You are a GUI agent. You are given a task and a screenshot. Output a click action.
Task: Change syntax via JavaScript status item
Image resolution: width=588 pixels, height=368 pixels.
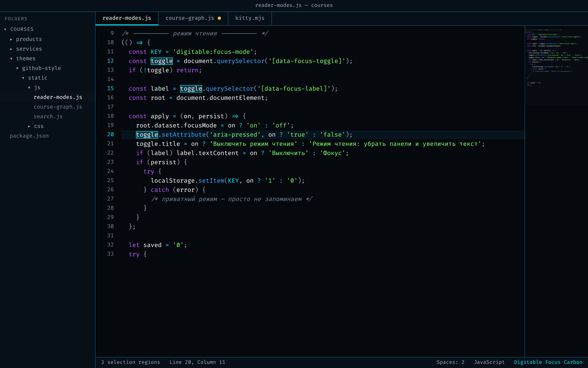tap(489, 362)
